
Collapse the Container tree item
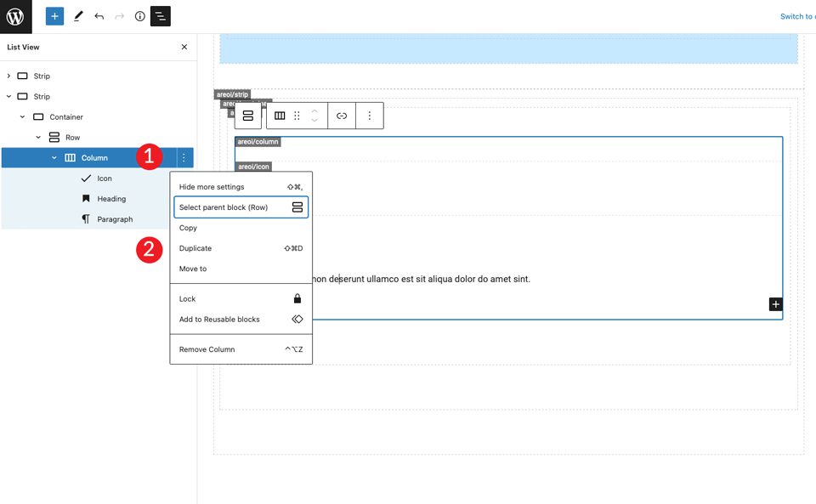[24, 117]
